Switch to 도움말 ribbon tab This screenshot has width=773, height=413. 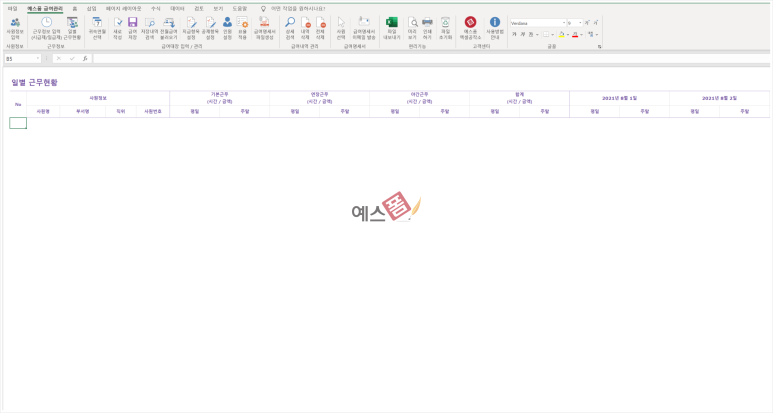[240, 8]
